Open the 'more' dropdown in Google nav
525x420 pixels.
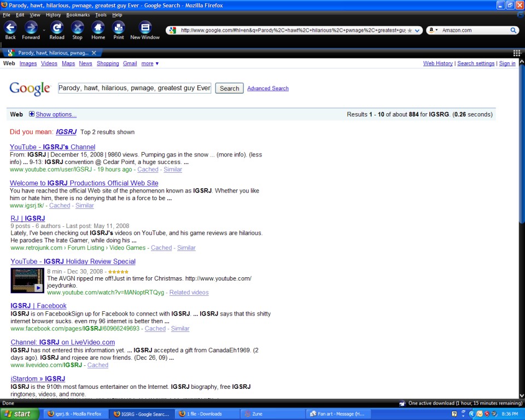coord(150,63)
